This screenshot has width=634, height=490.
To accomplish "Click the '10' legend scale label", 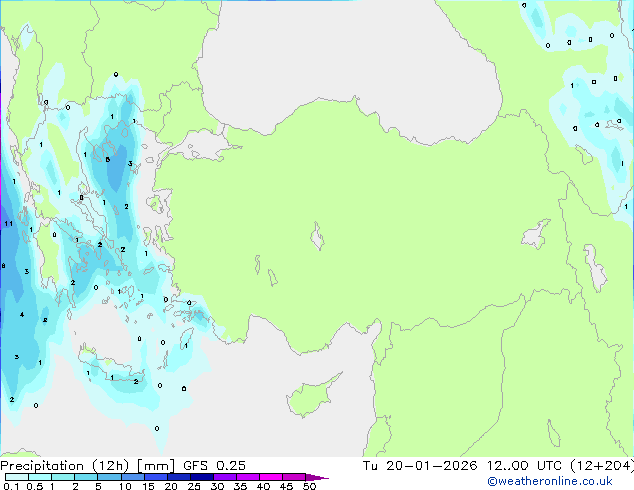I will pyautogui.click(x=125, y=486).
